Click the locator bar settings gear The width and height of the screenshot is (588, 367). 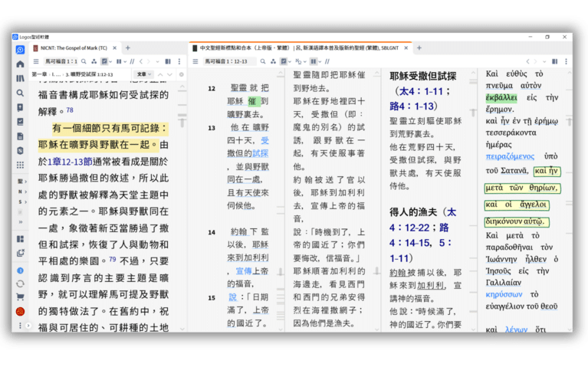[182, 74]
